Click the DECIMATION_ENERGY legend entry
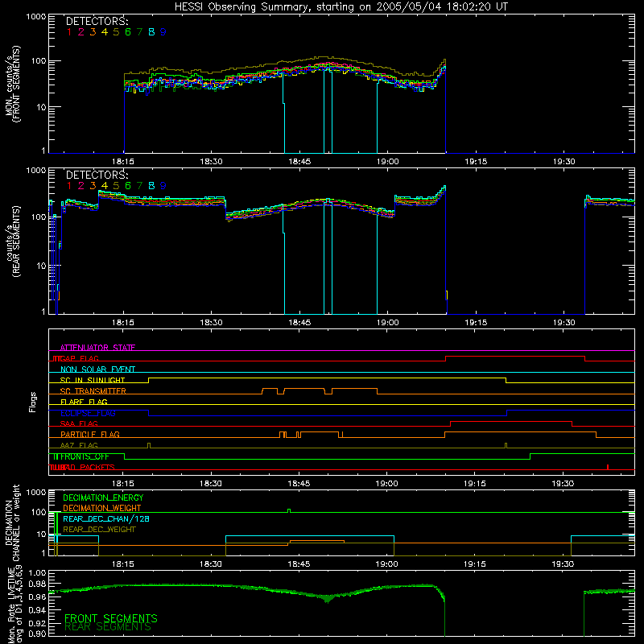This screenshot has height=644, width=644. (103, 497)
